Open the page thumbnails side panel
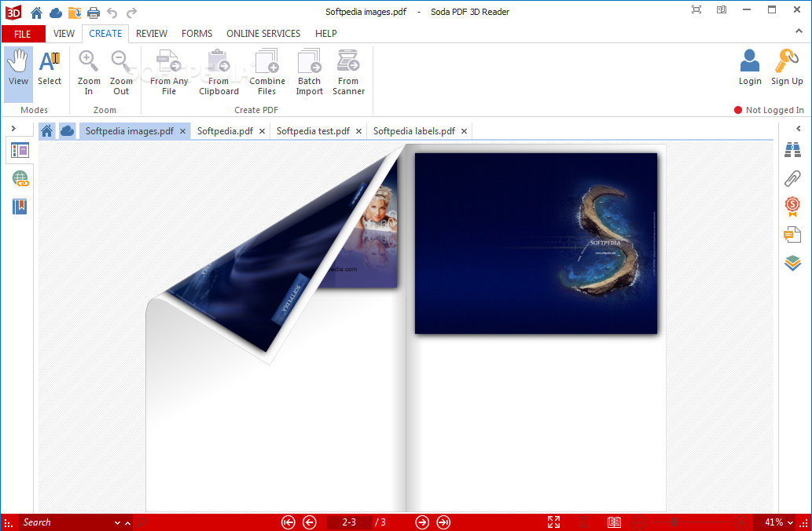This screenshot has width=812, height=531. click(x=20, y=151)
